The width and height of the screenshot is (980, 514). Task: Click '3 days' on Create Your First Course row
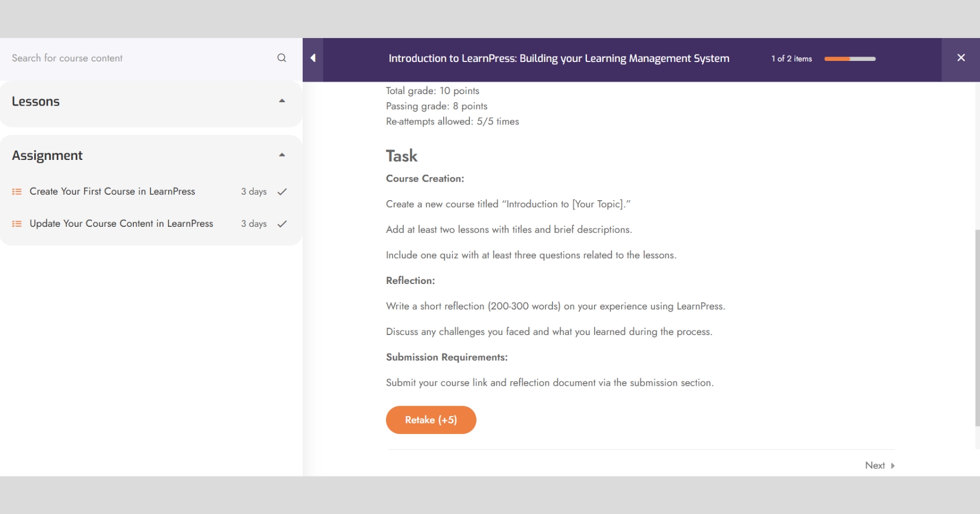(x=254, y=191)
